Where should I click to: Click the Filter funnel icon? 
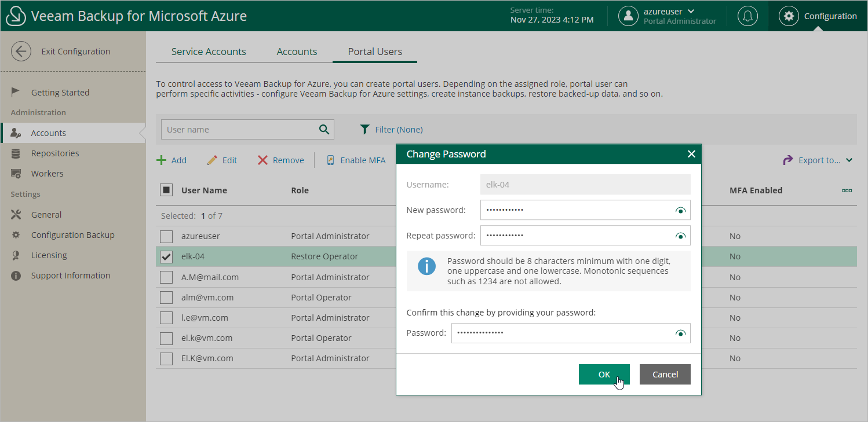pos(364,130)
